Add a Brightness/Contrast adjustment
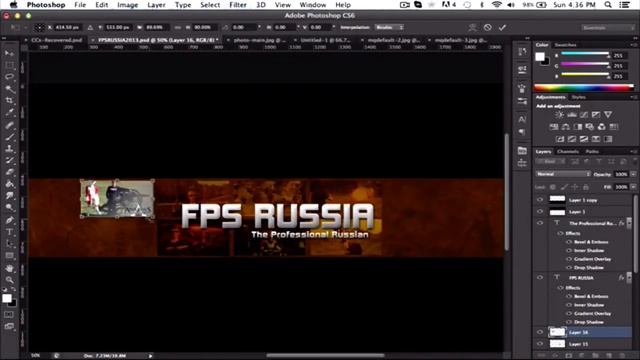Screen dimensions: 640x360 coord(560,115)
